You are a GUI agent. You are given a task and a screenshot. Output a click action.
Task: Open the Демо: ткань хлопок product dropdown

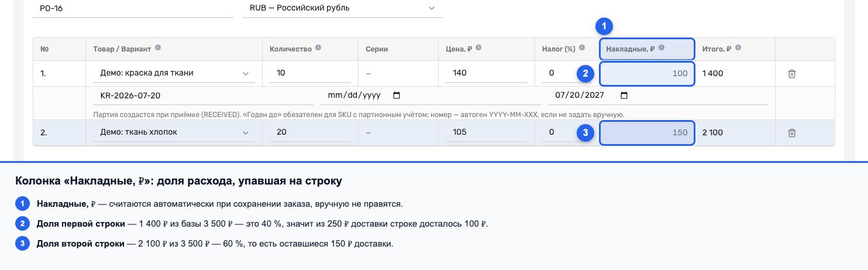tap(174, 132)
